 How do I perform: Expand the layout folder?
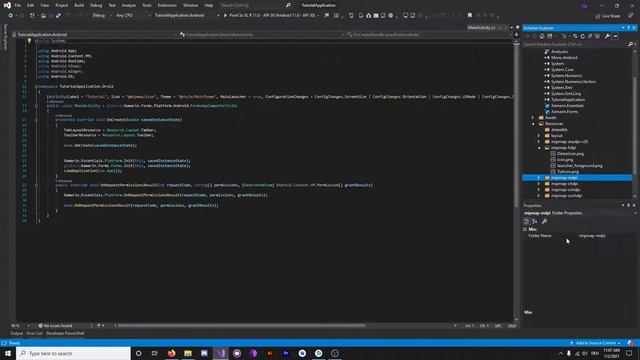[539, 136]
